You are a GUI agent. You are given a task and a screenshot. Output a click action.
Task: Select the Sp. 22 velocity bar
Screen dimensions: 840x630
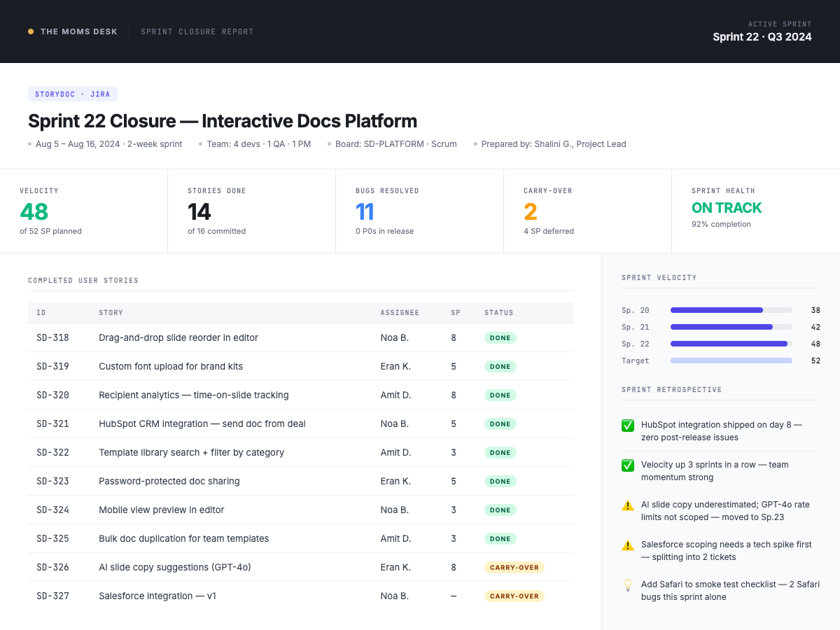(x=731, y=344)
